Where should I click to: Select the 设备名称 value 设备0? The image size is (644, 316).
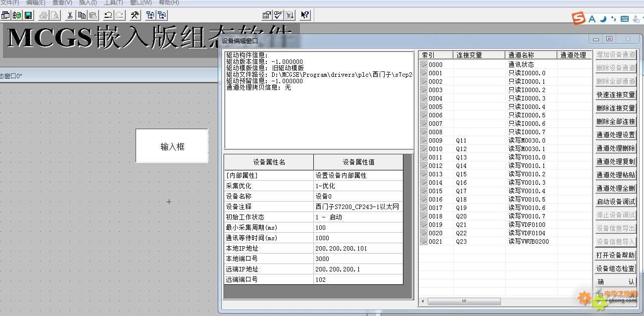358,196
